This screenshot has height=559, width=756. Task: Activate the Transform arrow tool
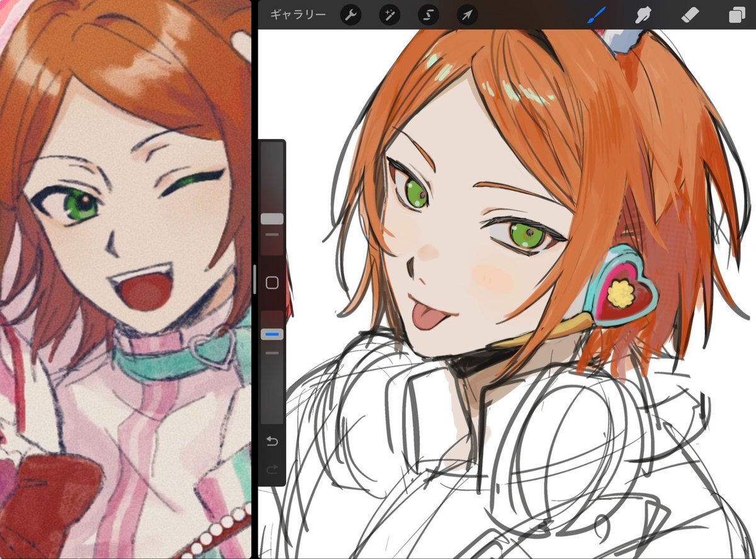pyautogui.click(x=467, y=14)
